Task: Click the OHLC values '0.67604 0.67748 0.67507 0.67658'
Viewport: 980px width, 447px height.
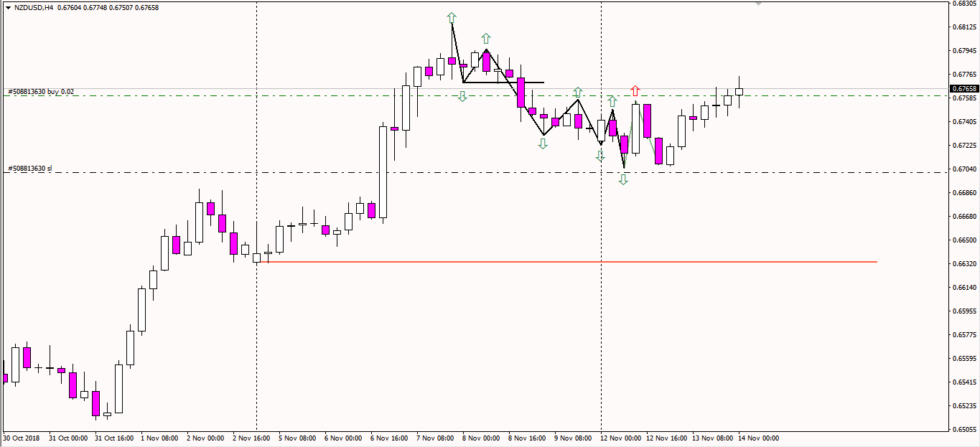Action: [x=108, y=8]
